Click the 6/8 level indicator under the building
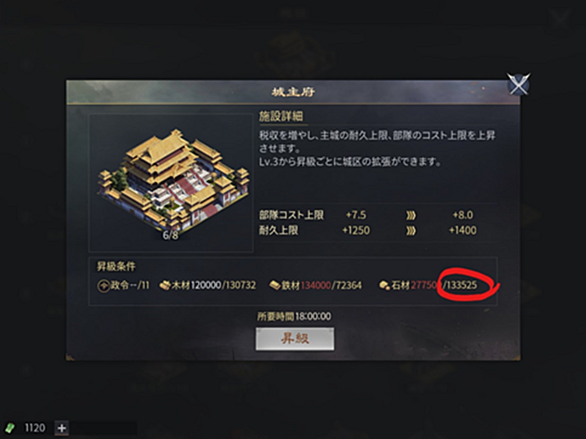586x439 pixels. (x=170, y=235)
